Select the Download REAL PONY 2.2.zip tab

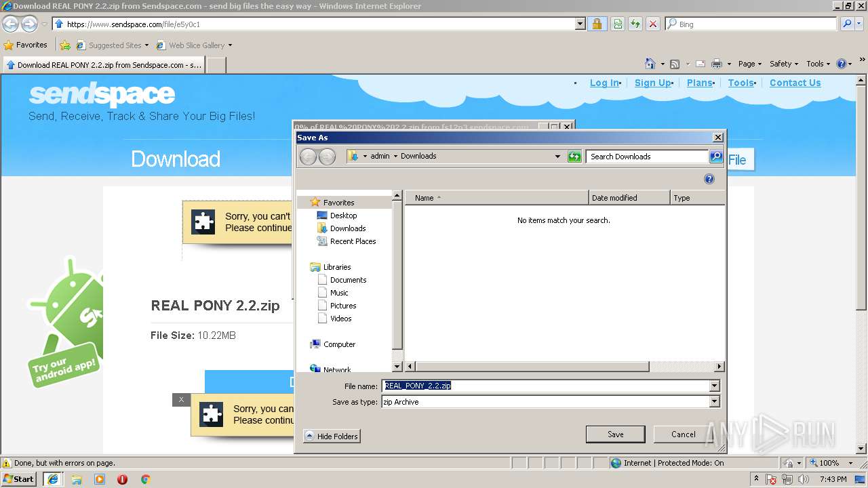click(103, 65)
